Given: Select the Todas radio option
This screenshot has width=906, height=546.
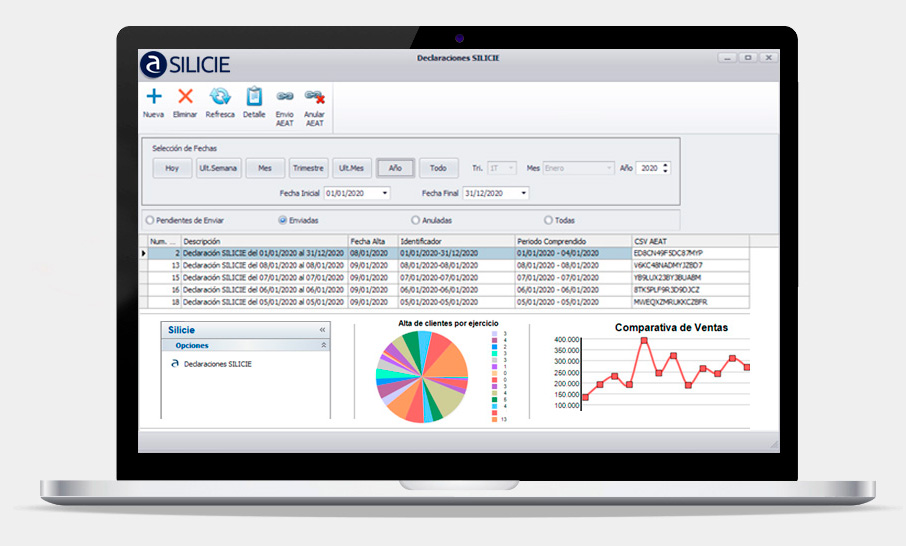Looking at the screenshot, I should pos(548,220).
